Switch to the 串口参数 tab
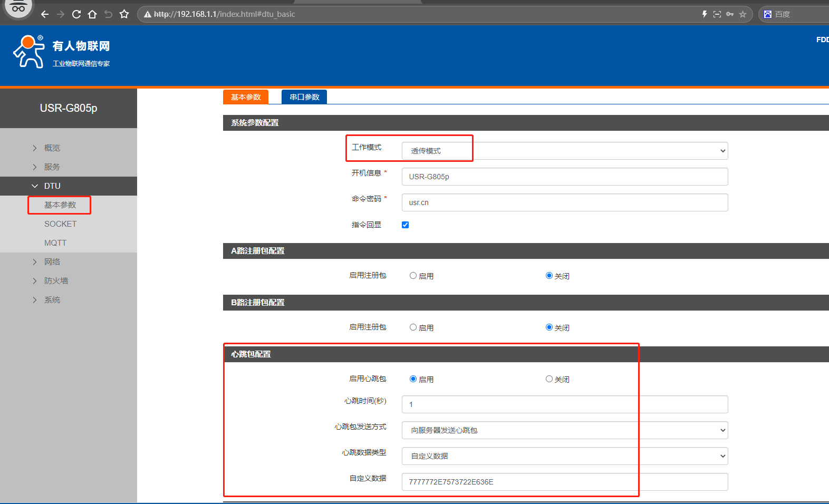 [x=304, y=97]
